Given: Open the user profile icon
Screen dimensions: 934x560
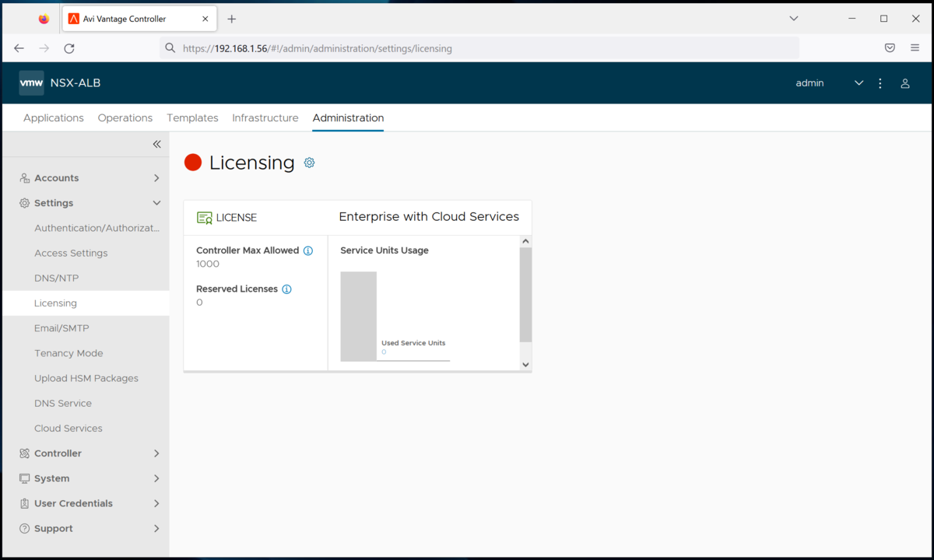Looking at the screenshot, I should tap(905, 83).
